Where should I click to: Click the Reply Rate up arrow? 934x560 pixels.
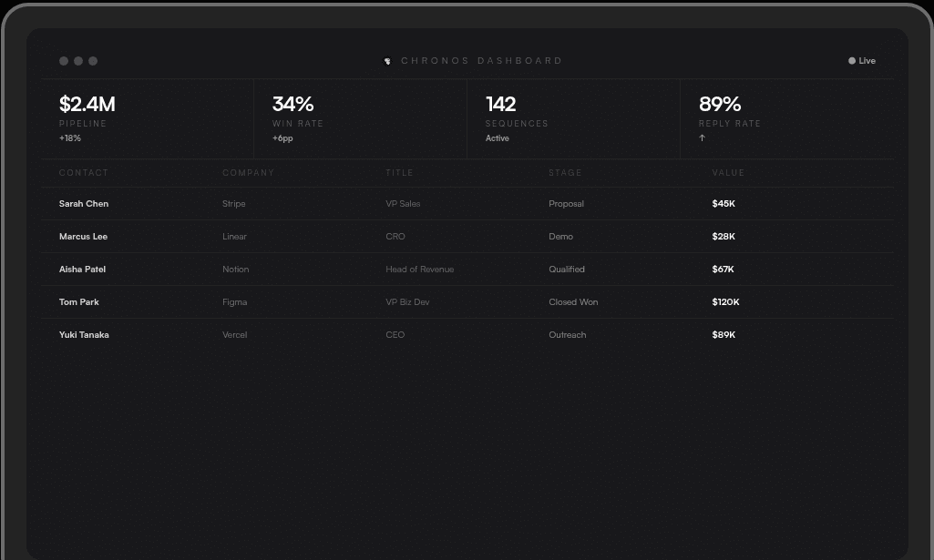pos(702,138)
